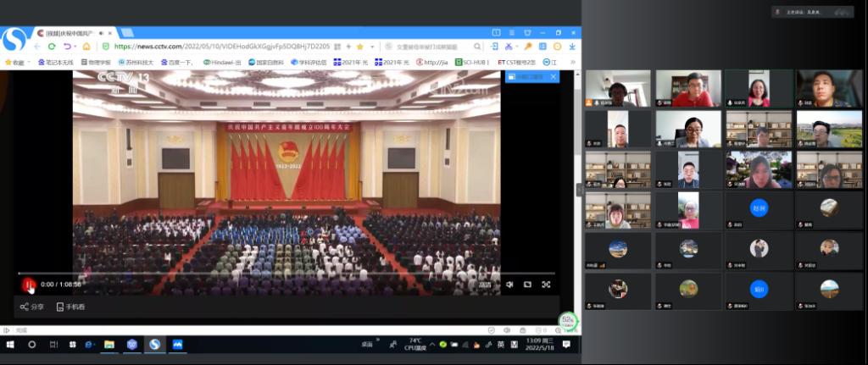Select the participant tile with farmland background
The image size is (868, 365).
point(829,129)
